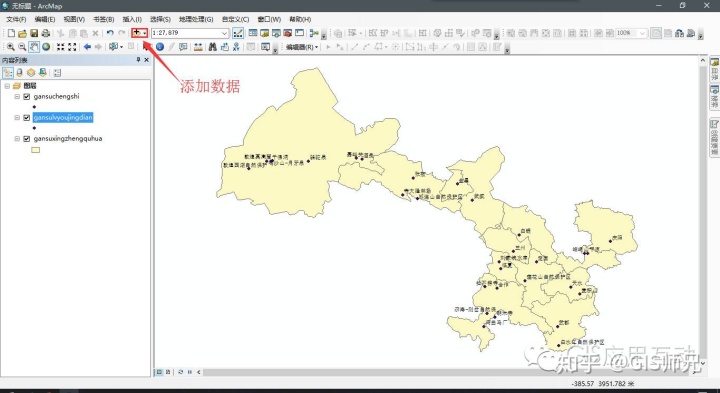Viewport: 720px width, 393px height.
Task: Pin the 内容列表 panel with auto-hide
Action: coord(138,60)
